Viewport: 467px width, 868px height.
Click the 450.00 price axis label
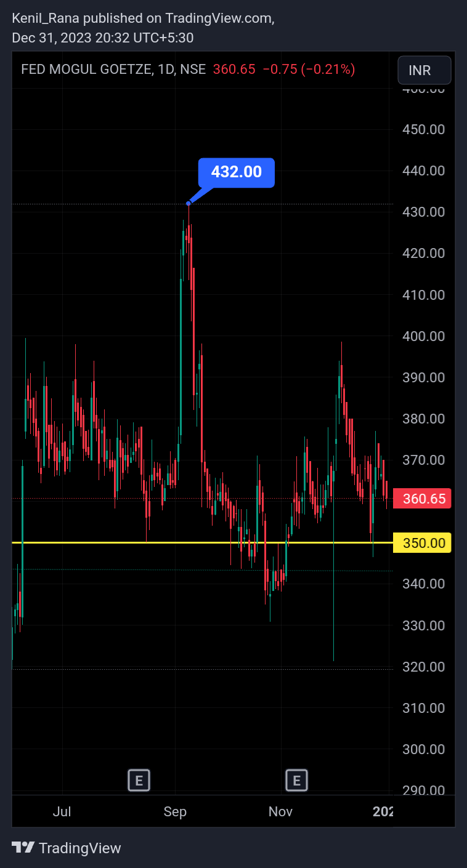pyautogui.click(x=423, y=129)
